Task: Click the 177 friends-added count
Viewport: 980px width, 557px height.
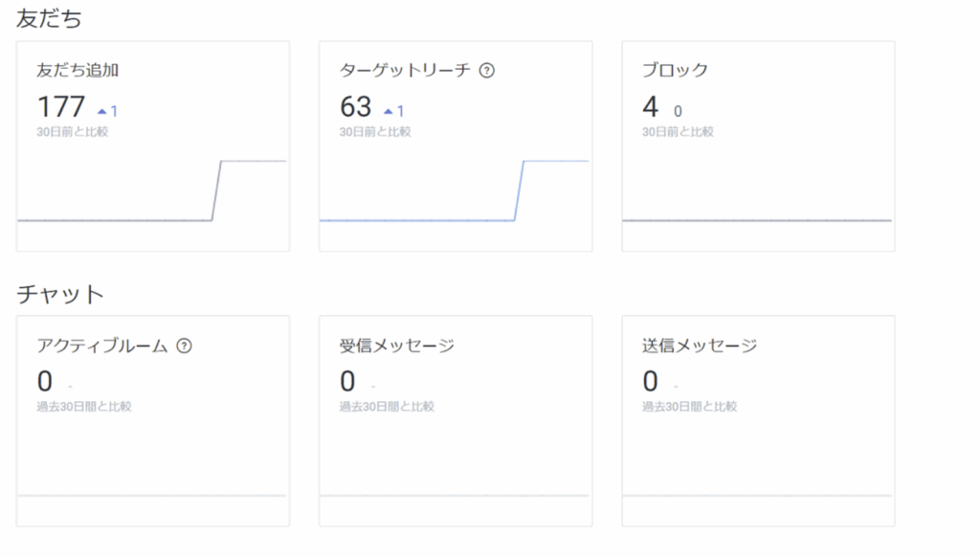Action: coord(61,106)
